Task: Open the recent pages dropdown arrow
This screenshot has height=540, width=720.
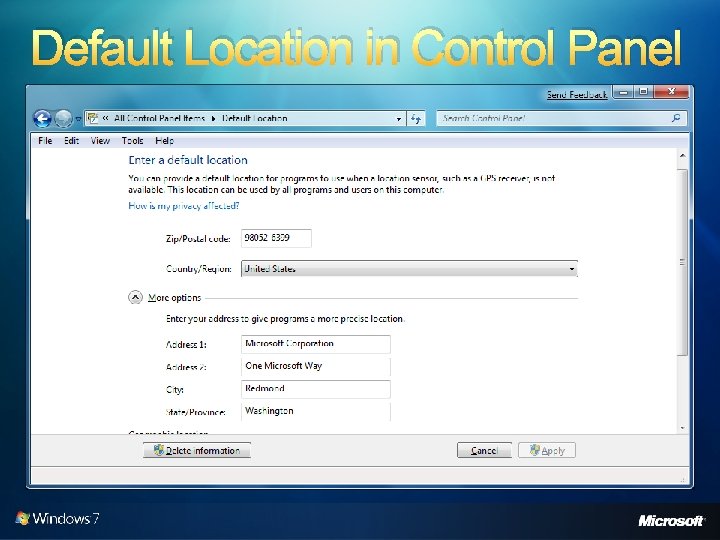Action: coord(78,119)
